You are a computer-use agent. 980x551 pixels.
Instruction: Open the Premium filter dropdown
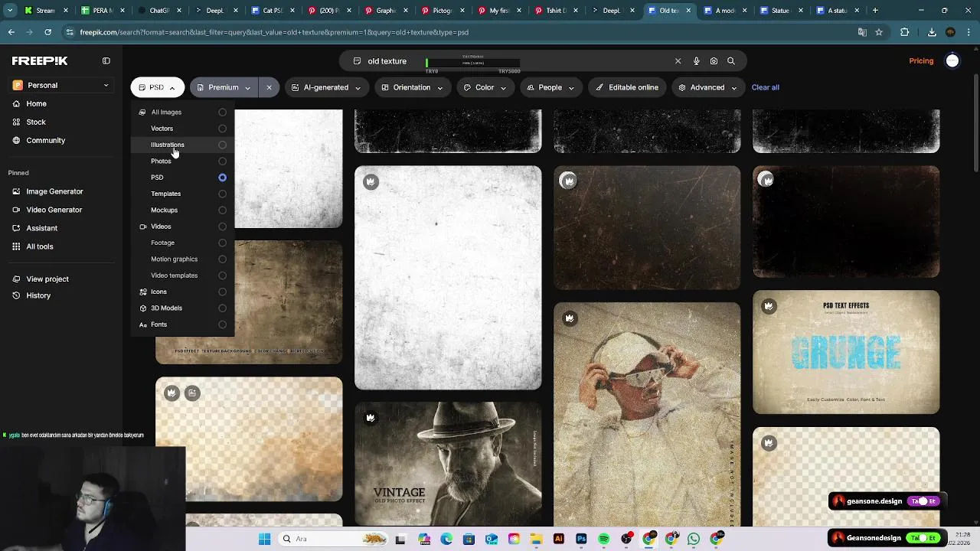tap(224, 87)
